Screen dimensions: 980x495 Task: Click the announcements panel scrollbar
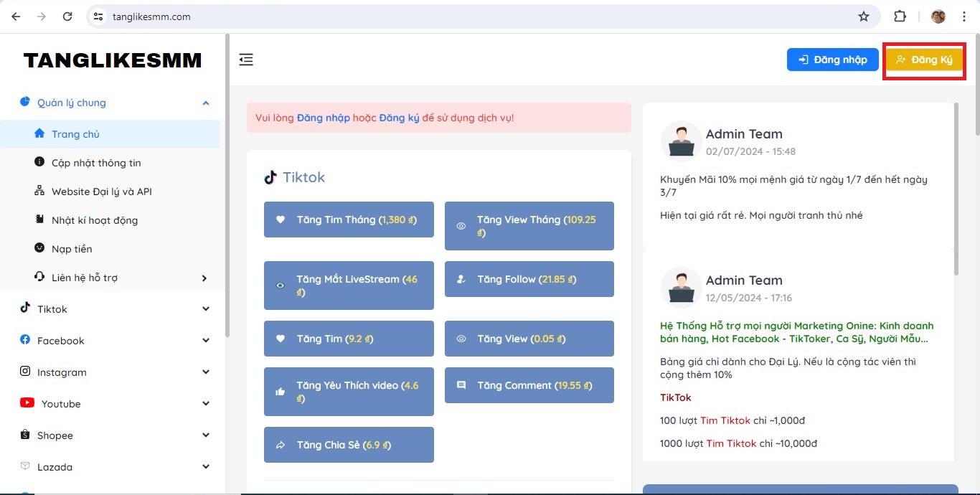[956, 190]
